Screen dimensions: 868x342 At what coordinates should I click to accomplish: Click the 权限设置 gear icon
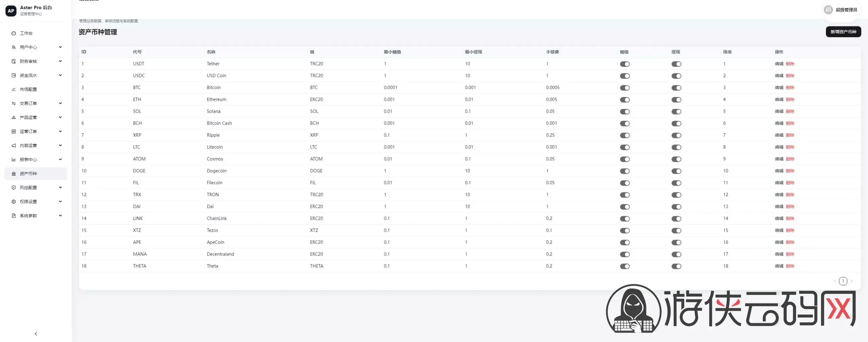click(x=14, y=202)
